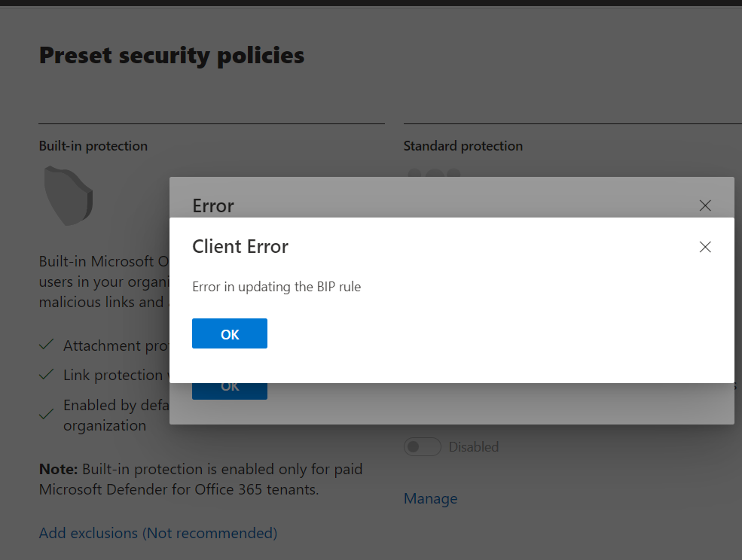This screenshot has height=560, width=742.
Task: Toggle the Disabled Standard protection switch
Action: [423, 447]
